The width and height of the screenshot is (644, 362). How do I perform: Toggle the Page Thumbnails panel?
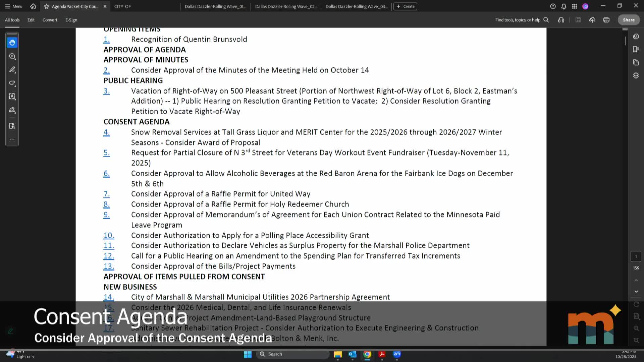(636, 62)
